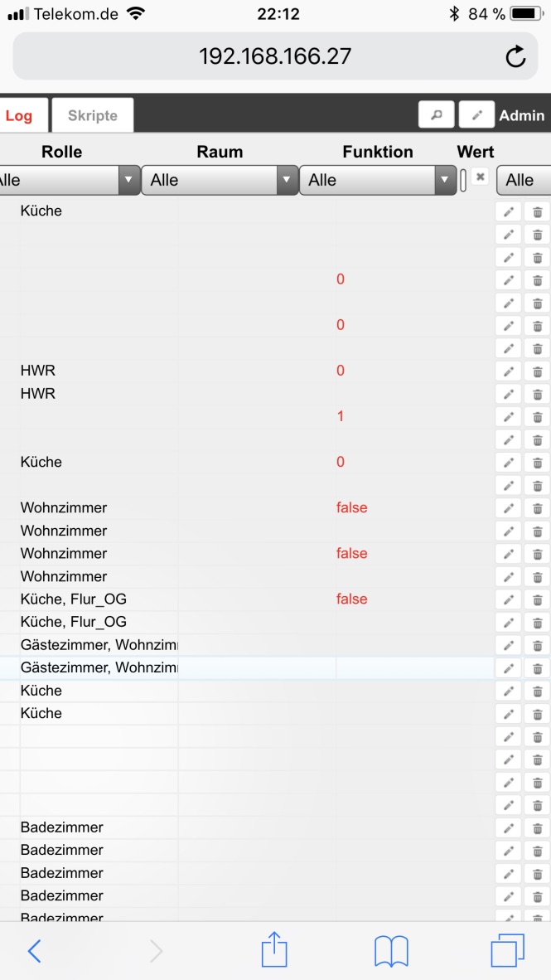Open Safari share sheet icon
551x980 pixels.
274,950
